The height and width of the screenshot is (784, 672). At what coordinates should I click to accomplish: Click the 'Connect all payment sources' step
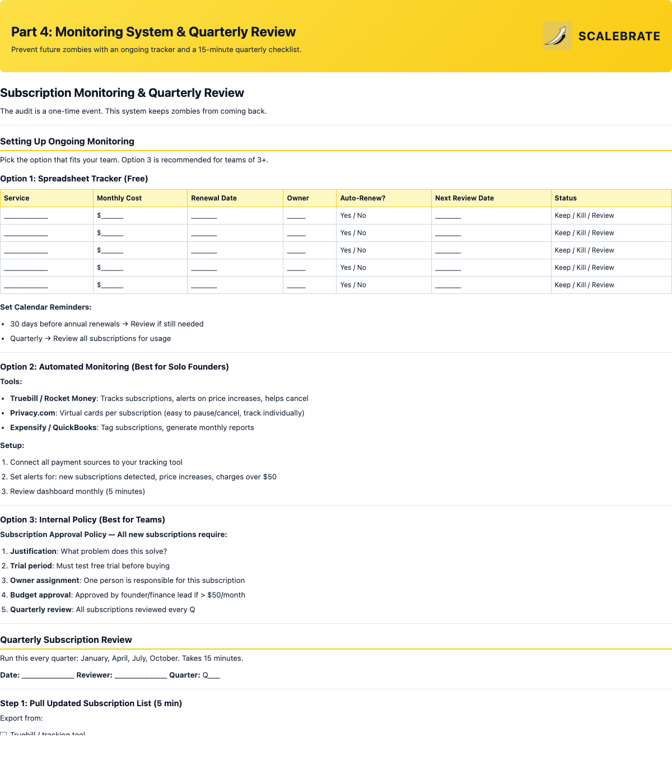[x=96, y=462]
